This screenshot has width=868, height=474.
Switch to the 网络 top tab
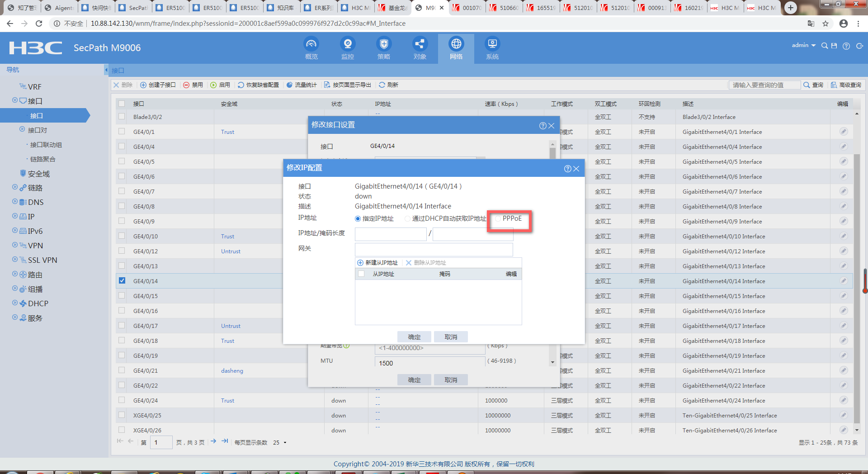[456, 48]
